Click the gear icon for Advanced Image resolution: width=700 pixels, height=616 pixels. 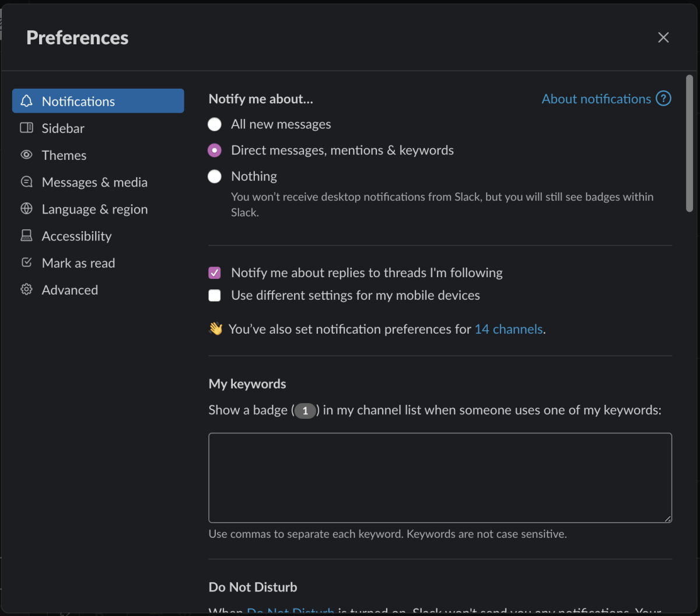[26, 289]
